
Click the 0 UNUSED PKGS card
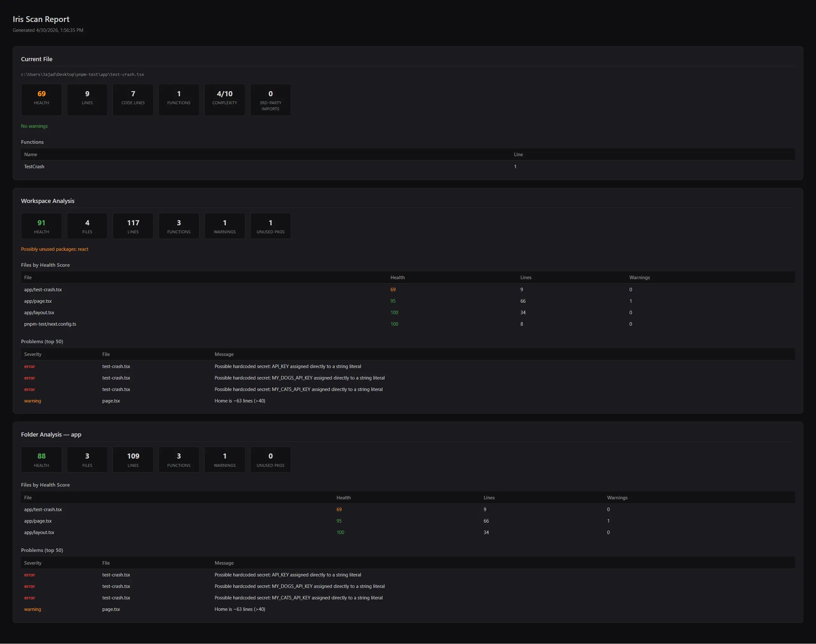tap(270, 459)
